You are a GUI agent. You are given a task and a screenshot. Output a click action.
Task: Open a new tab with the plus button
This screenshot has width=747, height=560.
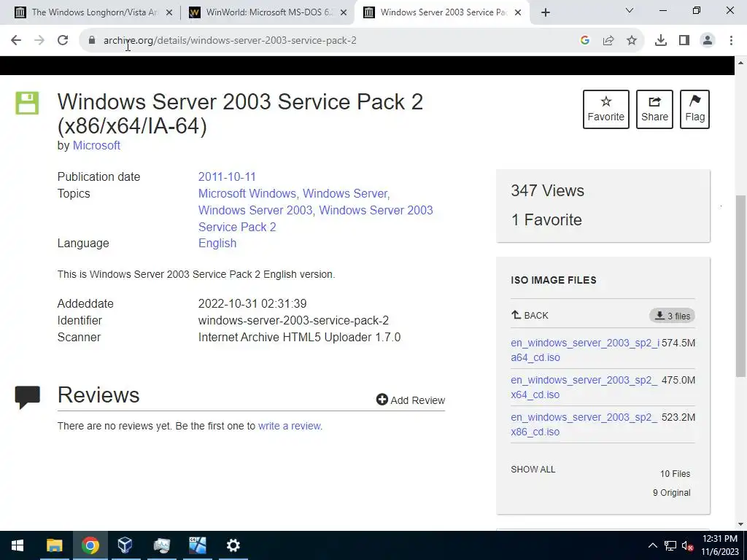pyautogui.click(x=546, y=12)
